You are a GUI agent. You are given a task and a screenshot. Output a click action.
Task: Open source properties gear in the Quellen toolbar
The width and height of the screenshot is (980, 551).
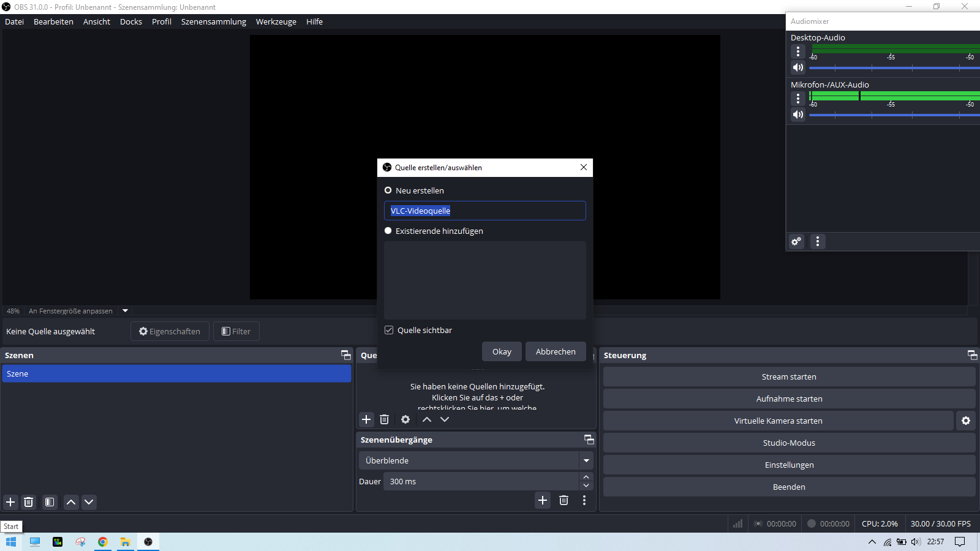tap(405, 419)
